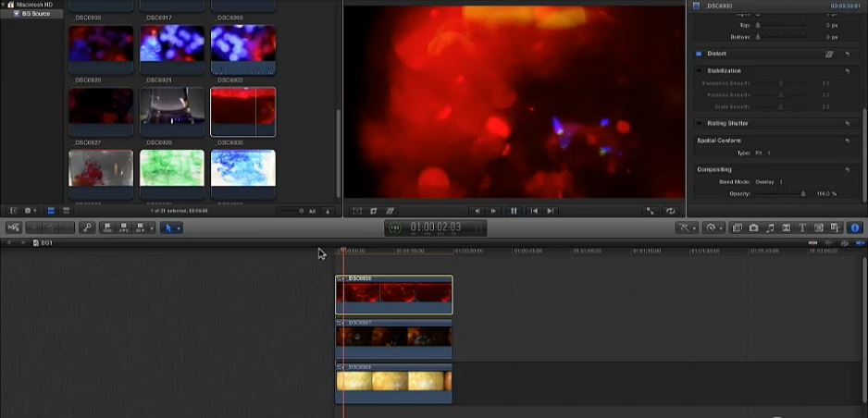868x418 pixels.
Task: Activate the Transform tool in viewer
Action: (357, 211)
